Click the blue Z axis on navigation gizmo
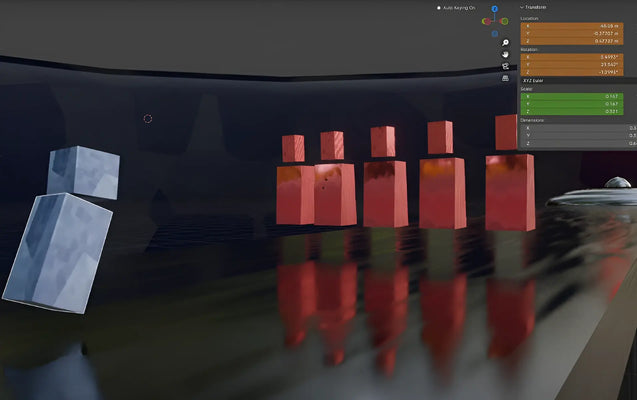Viewport: 637px width, 400px height. 495,8
